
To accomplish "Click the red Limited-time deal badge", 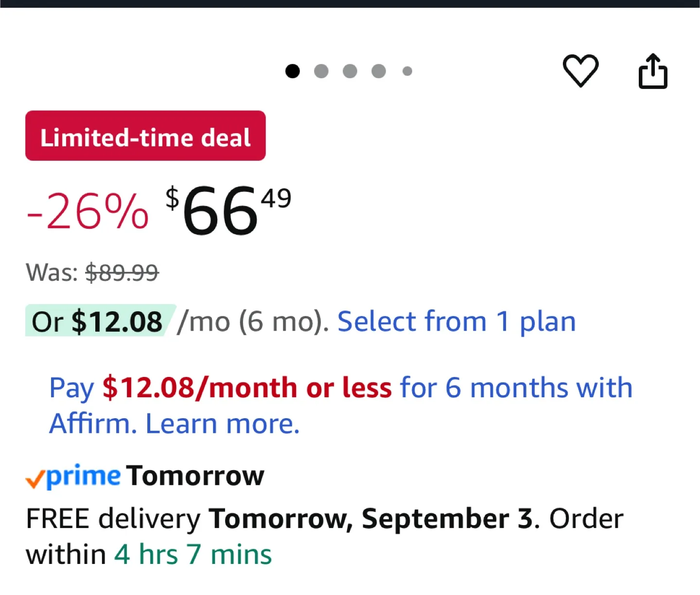I will (145, 136).
